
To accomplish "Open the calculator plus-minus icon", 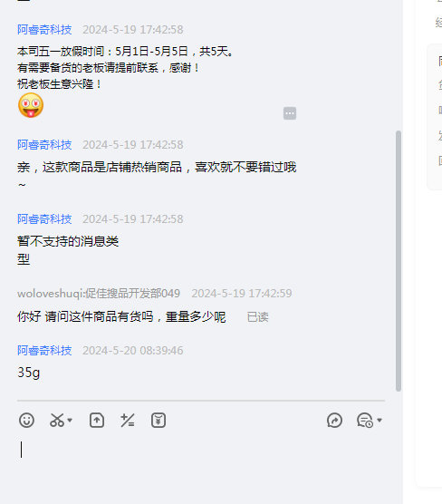I will tap(128, 420).
